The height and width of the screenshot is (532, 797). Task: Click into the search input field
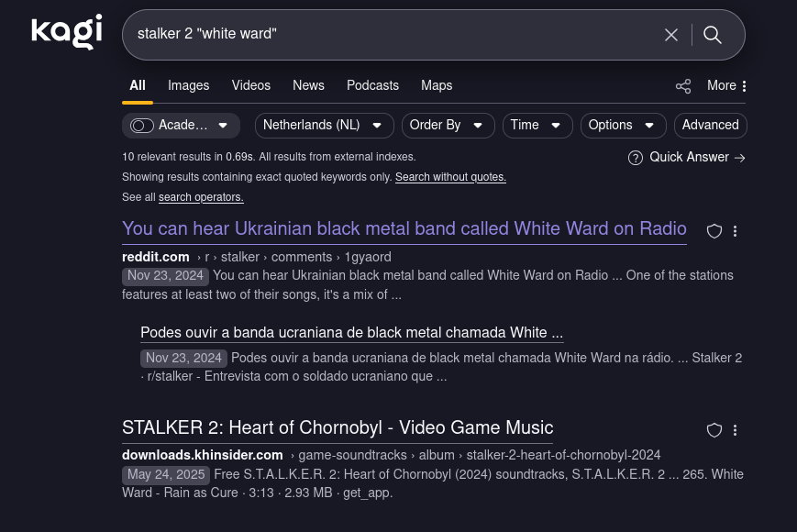(x=394, y=35)
